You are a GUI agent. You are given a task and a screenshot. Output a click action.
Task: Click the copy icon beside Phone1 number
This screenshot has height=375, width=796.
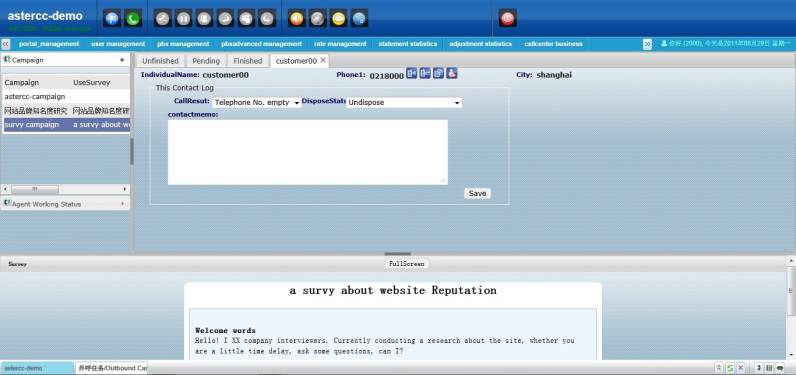(438, 74)
